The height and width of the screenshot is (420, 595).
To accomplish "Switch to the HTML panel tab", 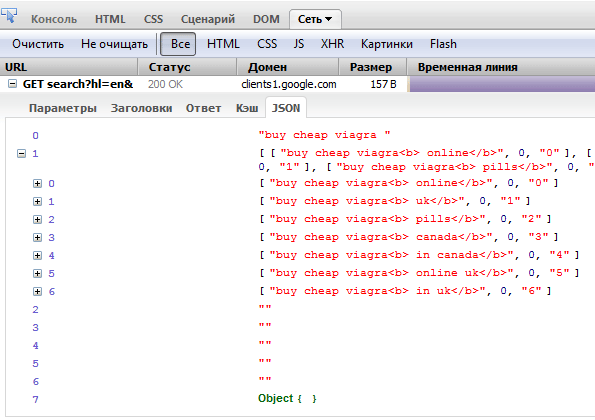I will tap(110, 19).
